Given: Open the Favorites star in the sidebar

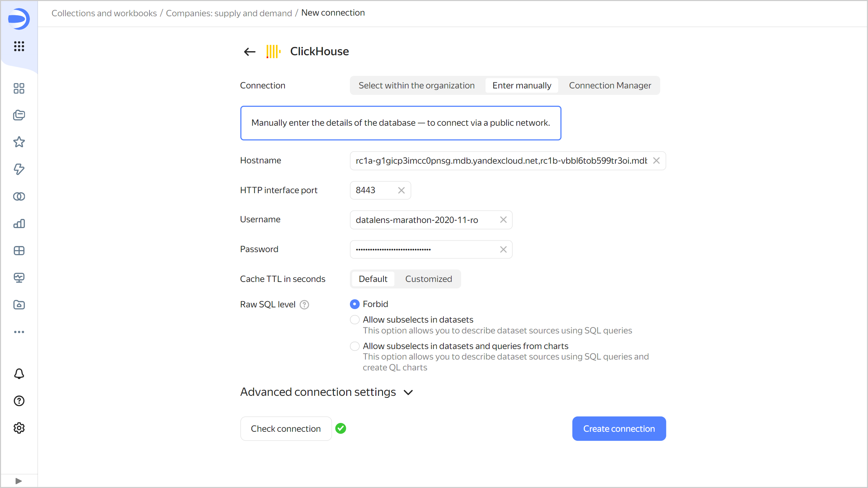Looking at the screenshot, I should pos(19,142).
